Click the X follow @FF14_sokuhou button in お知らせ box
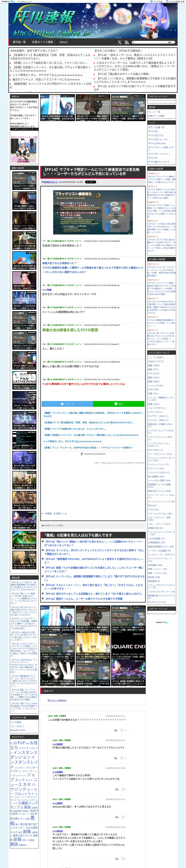 click(x=24, y=129)
